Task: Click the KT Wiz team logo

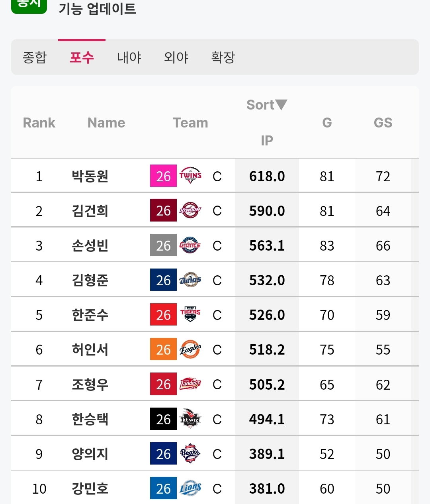Action: 190,419
